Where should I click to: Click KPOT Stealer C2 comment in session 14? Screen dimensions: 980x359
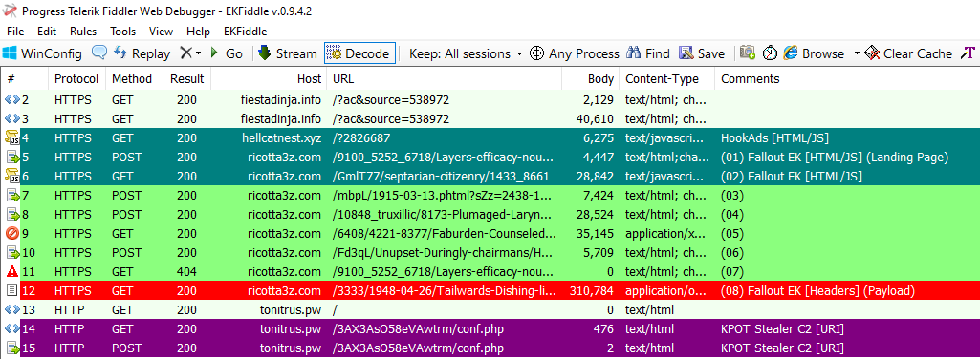pyautogui.click(x=782, y=329)
